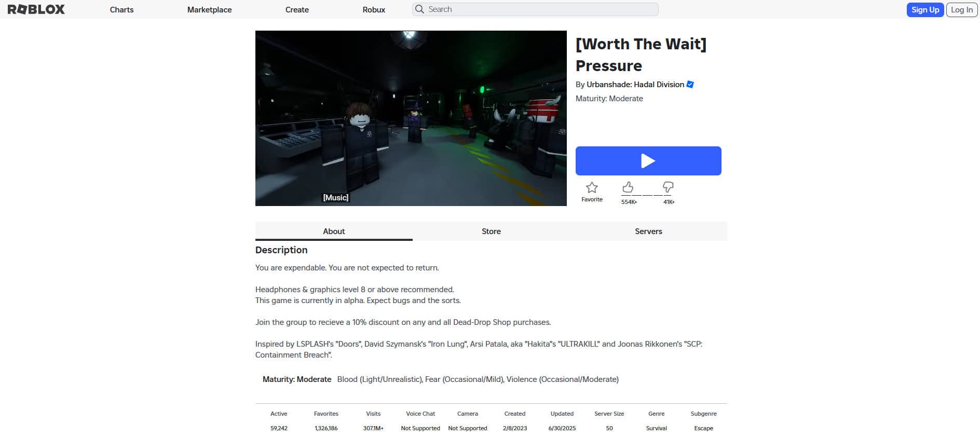Switch to the Store tab
The image size is (980, 437).
pos(491,231)
